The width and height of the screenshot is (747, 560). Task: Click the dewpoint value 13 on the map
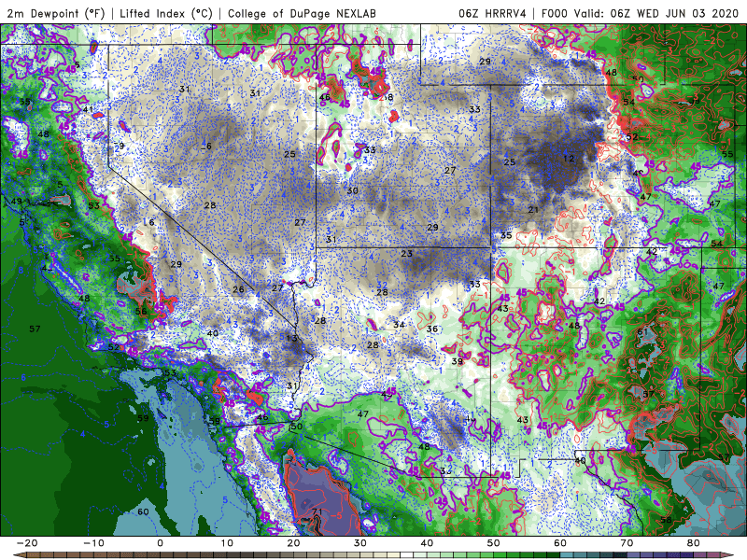coord(291,338)
